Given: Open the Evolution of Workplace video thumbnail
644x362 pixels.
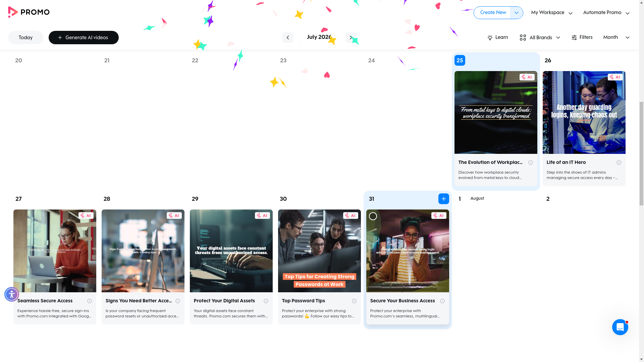Looking at the screenshot, I should pos(496,112).
